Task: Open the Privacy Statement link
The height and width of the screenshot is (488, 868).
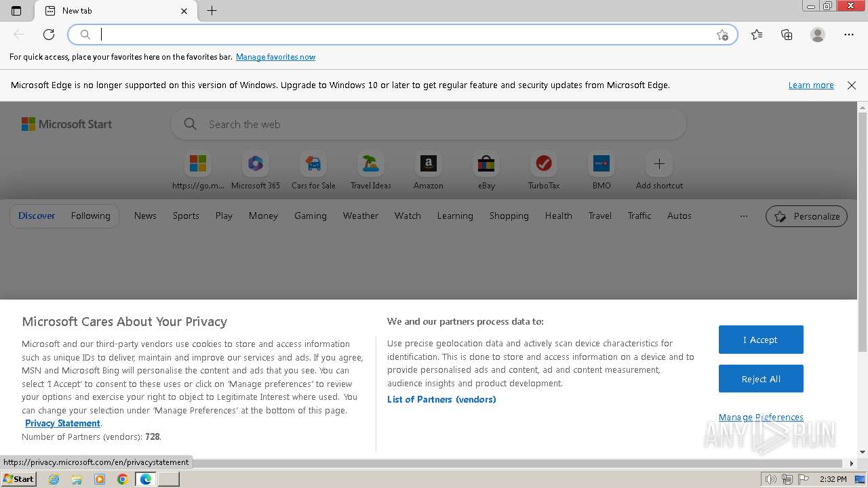Action: [x=62, y=423]
